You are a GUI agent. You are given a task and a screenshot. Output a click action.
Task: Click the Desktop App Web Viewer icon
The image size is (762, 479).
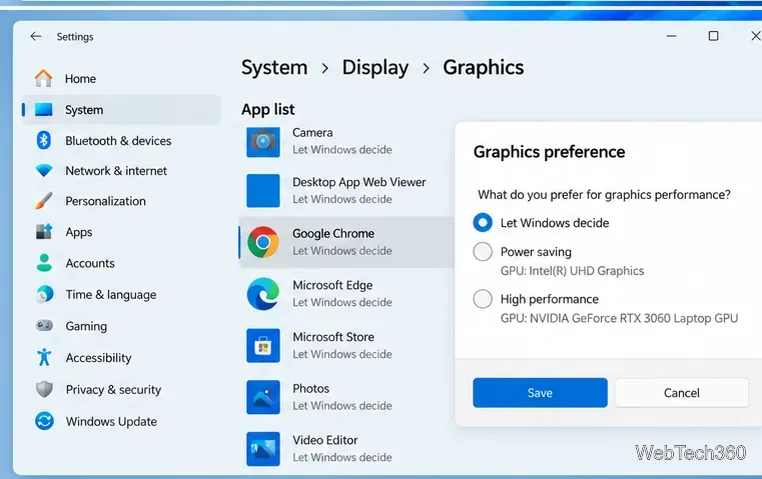point(263,190)
